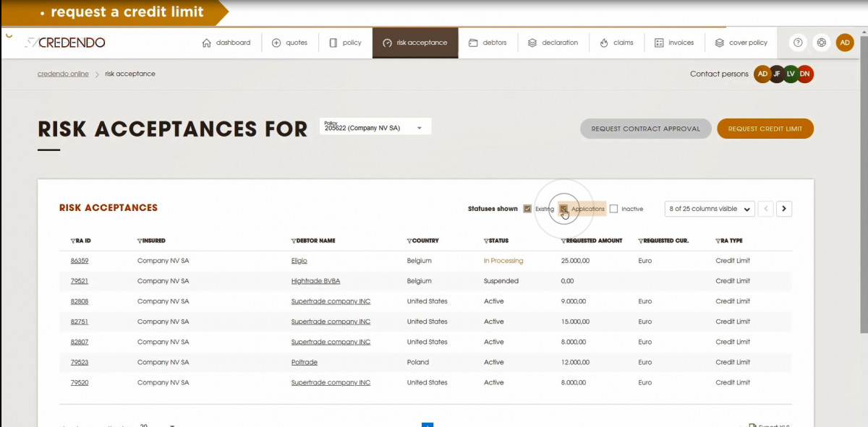Open RA ID 79520 link

tap(80, 382)
